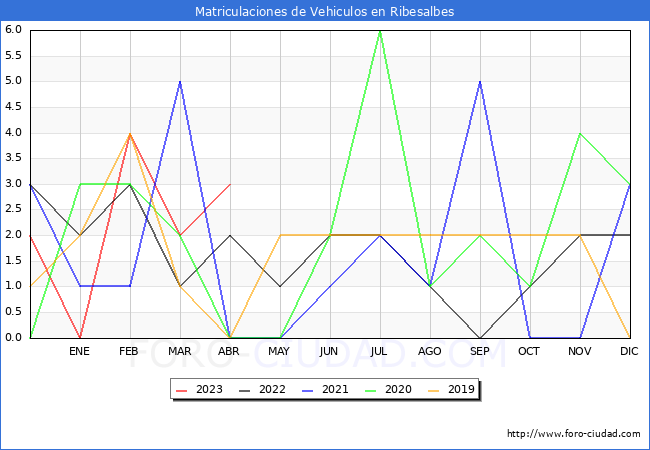Click the 5.0 value on the y-axis

[13, 81]
